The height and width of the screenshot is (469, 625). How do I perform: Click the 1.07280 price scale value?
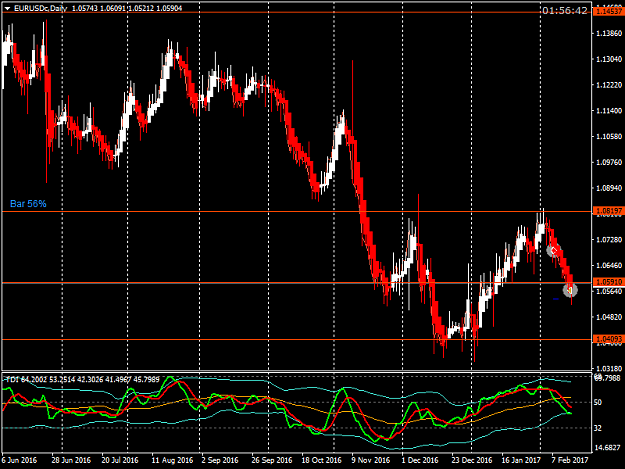[609, 239]
